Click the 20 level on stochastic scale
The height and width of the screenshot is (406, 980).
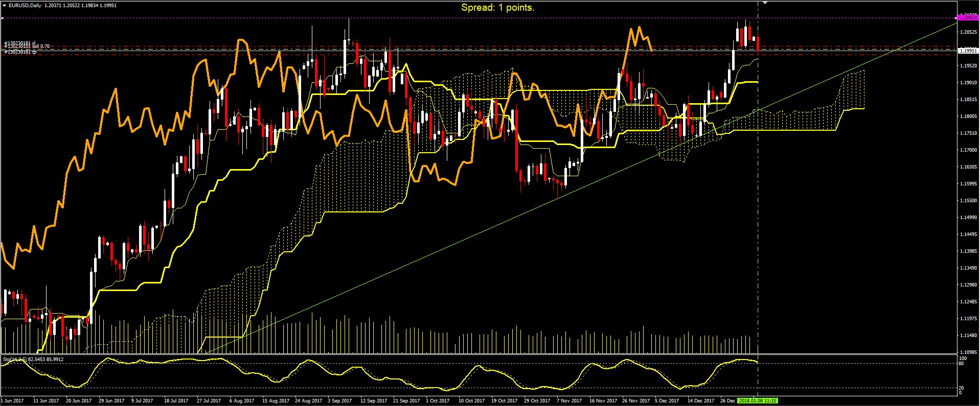click(x=962, y=388)
